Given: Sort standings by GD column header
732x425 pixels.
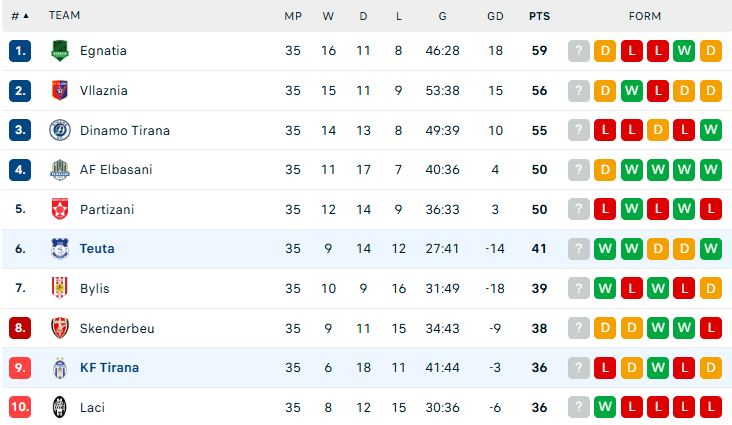Looking at the screenshot, I should tap(495, 16).
